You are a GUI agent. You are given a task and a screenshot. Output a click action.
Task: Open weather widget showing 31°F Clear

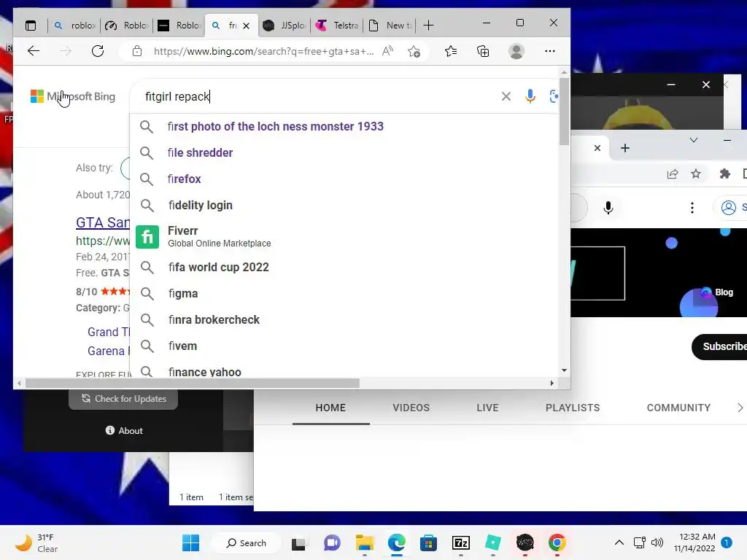click(36, 542)
